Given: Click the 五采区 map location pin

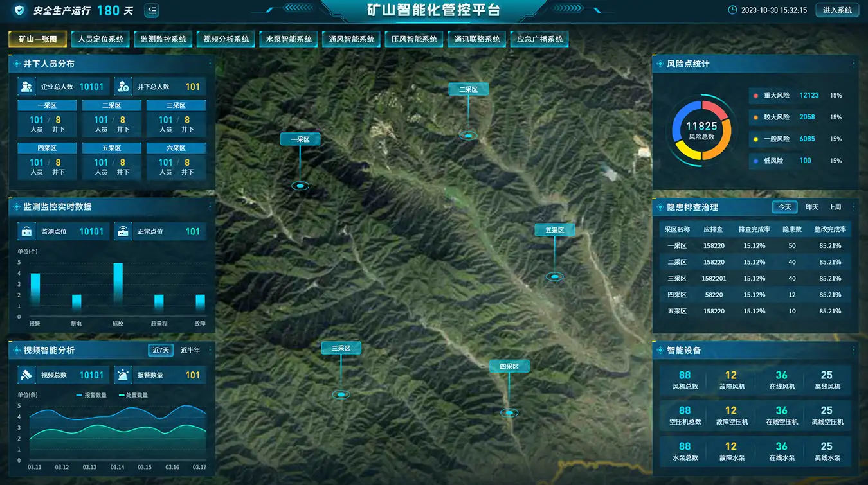Looking at the screenshot, I should pyautogui.click(x=555, y=276).
